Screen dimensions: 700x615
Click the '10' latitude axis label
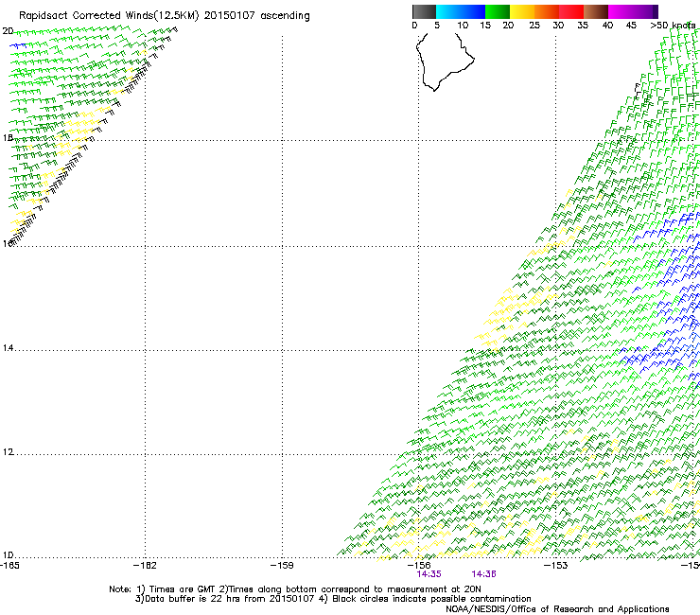point(8,555)
